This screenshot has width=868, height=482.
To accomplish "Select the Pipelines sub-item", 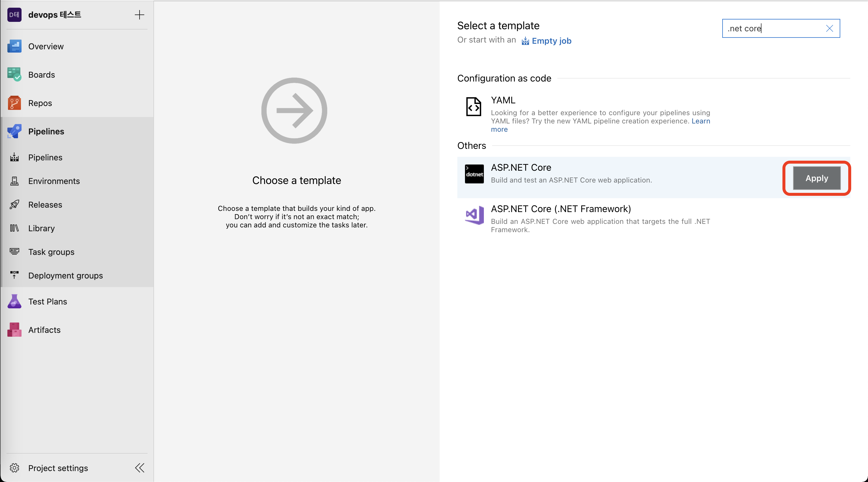I will point(45,157).
